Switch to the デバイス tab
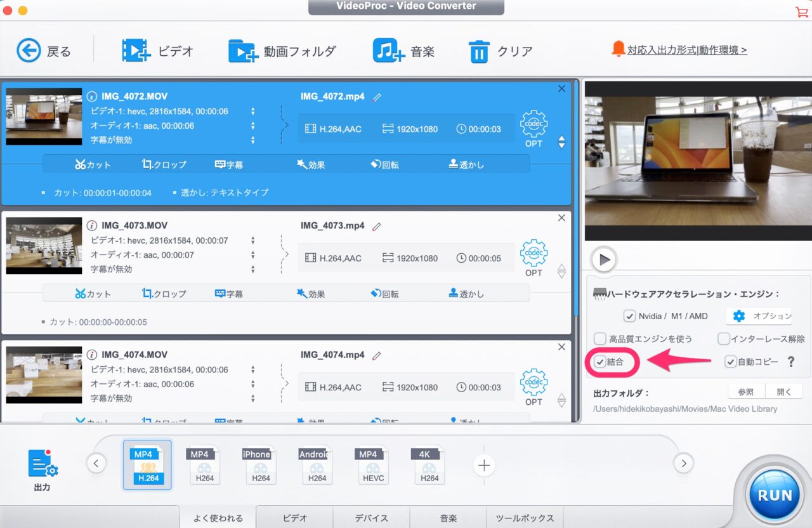Viewport: 812px width, 528px height. click(371, 518)
